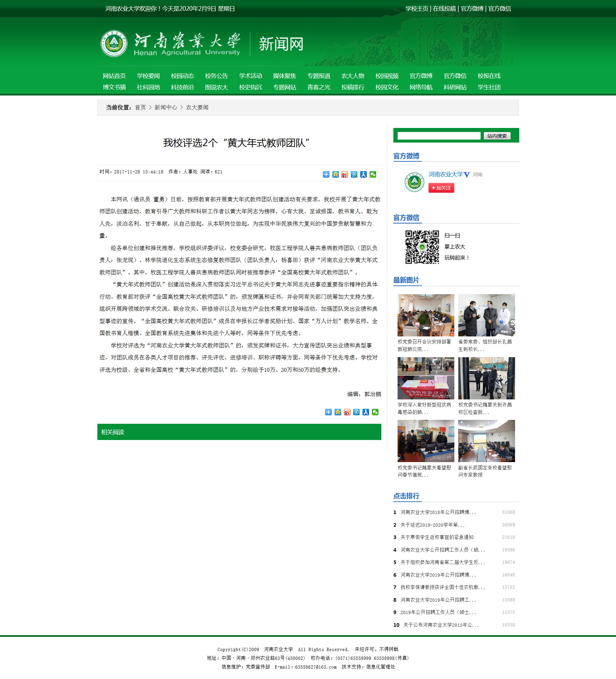Open ranked article 2019年公开招聘工作人员（硕士
Screen dimensions: 616x679
tap(438, 612)
